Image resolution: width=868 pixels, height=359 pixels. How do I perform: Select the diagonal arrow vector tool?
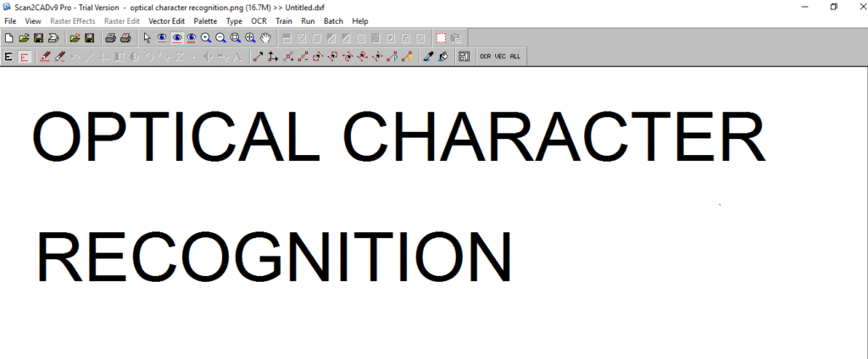coord(258,57)
